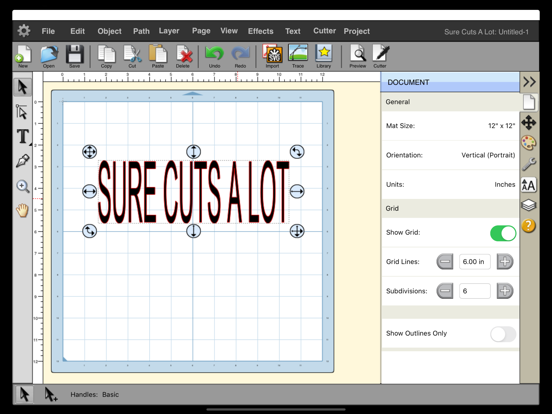
Task: Select the SURE CUTS A LOT text object
Action: click(193, 192)
